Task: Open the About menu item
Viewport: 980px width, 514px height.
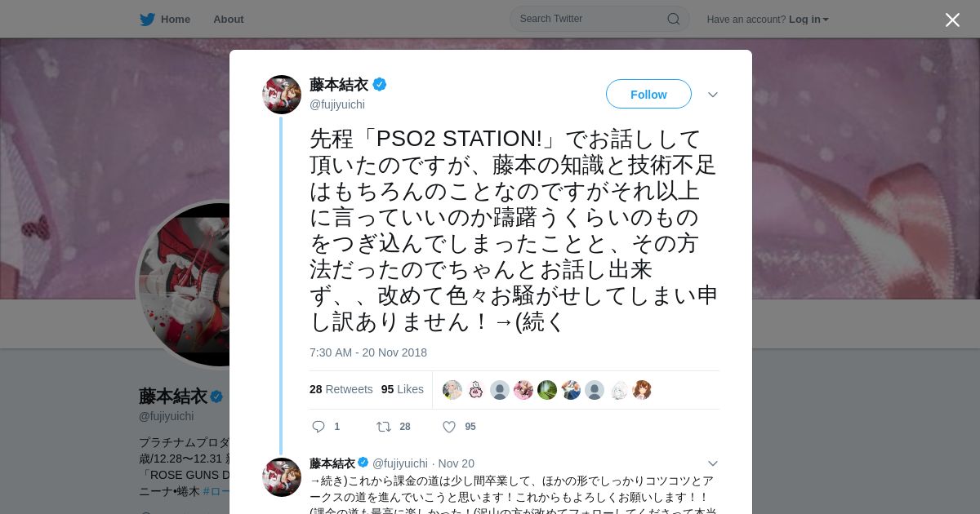Action: (228, 19)
